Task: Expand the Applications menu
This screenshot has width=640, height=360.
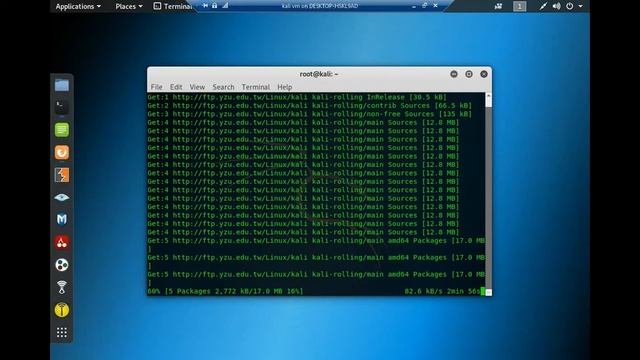Action: (78, 7)
